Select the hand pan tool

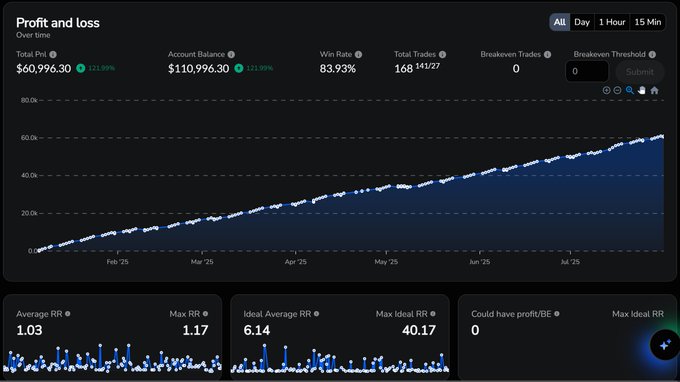pyautogui.click(x=642, y=90)
